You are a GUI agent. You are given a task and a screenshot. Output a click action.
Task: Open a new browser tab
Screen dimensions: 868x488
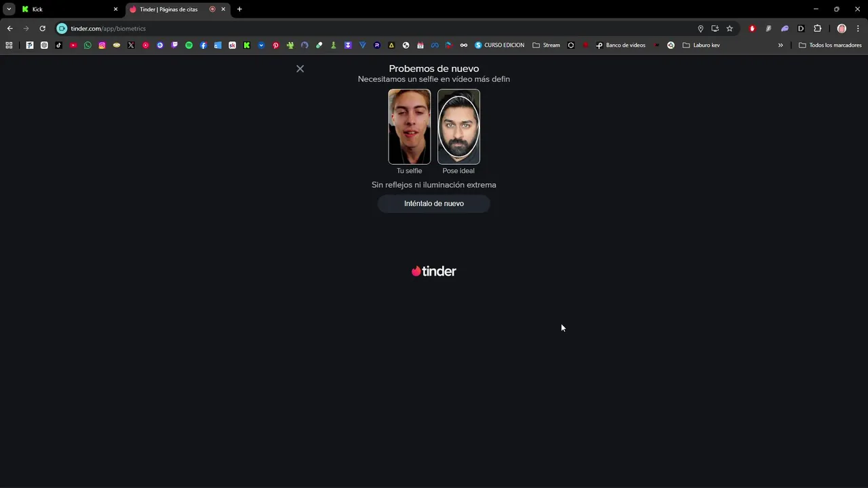(x=239, y=9)
